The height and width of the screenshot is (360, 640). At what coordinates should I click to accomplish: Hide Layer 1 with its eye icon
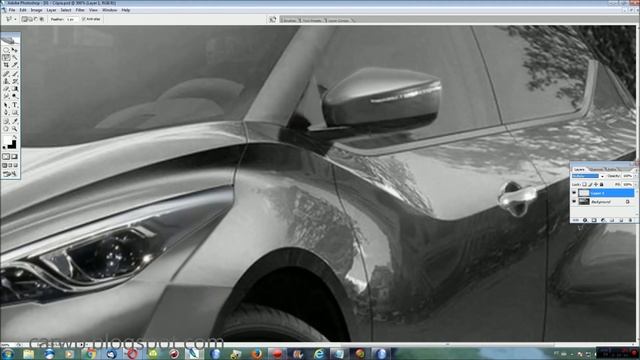pos(574,192)
